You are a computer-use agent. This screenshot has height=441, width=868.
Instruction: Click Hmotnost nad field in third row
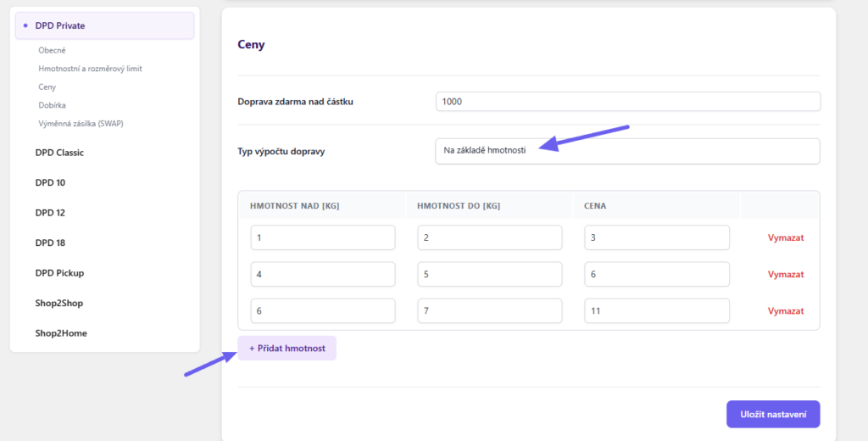tap(323, 310)
